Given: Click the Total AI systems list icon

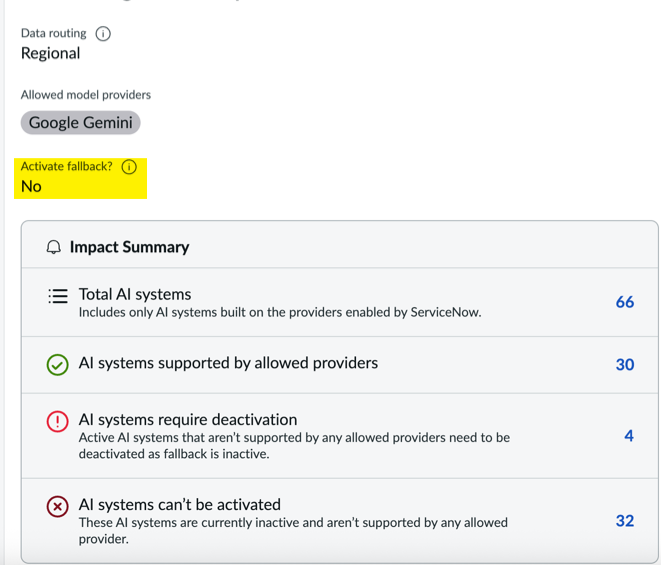Looking at the screenshot, I should (58, 296).
